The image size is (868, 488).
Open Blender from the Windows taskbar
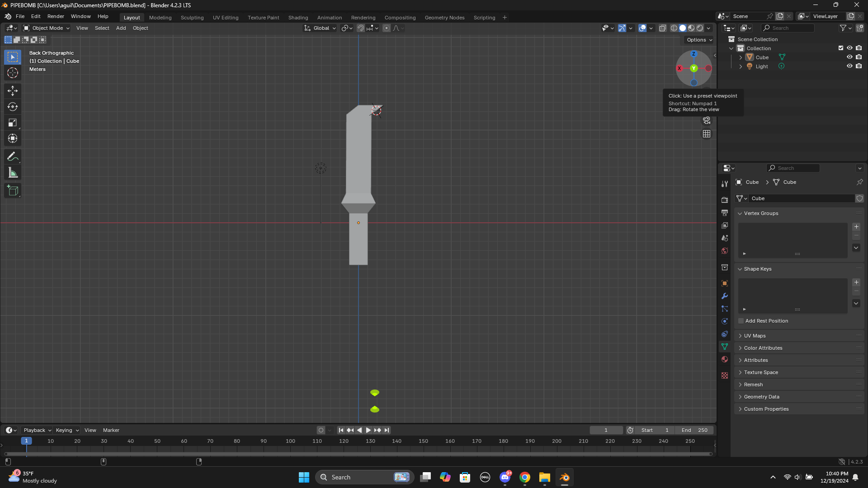coord(565,477)
